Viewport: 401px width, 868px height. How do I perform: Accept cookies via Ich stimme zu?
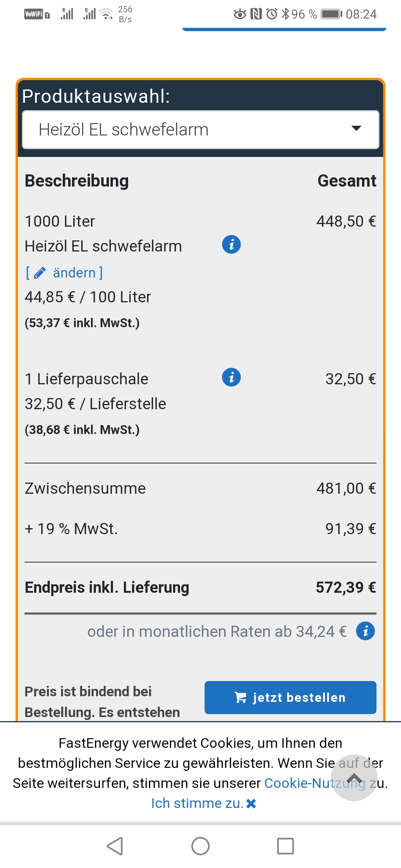coord(197,803)
